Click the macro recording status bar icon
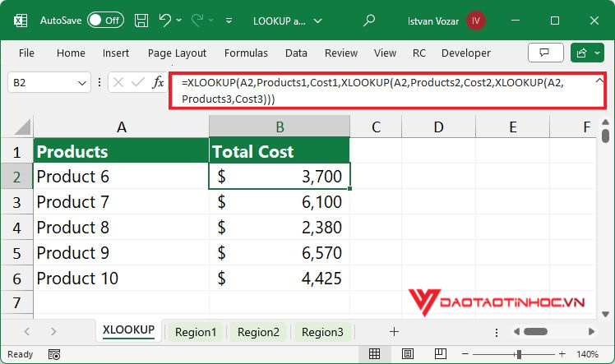Viewport: 615px width, 364px height. point(54,355)
